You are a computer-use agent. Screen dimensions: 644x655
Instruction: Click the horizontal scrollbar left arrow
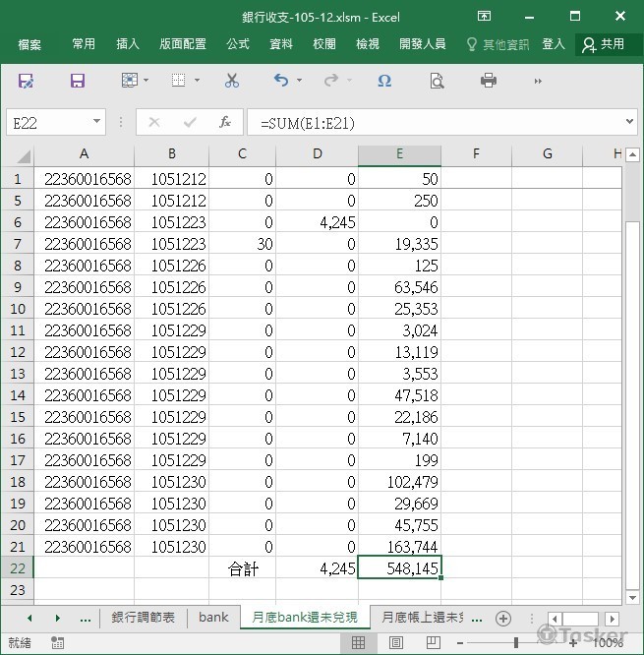(555, 619)
